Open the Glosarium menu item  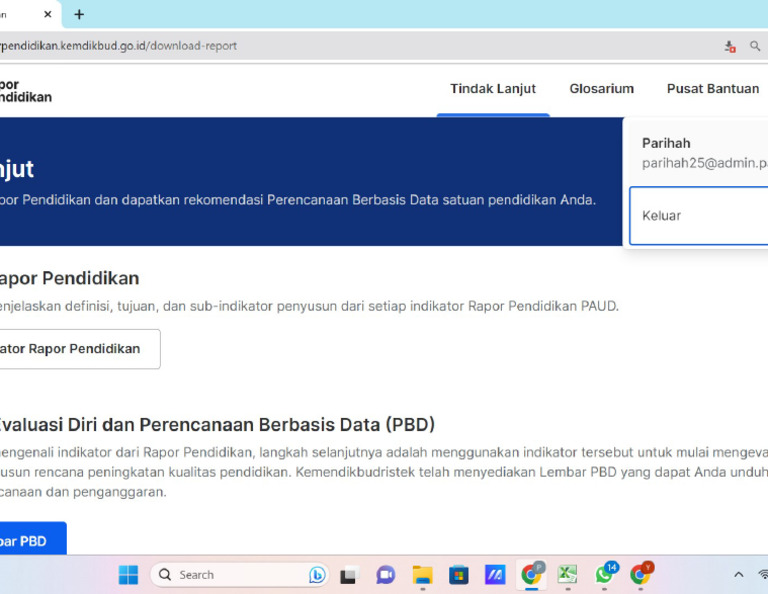(x=601, y=89)
